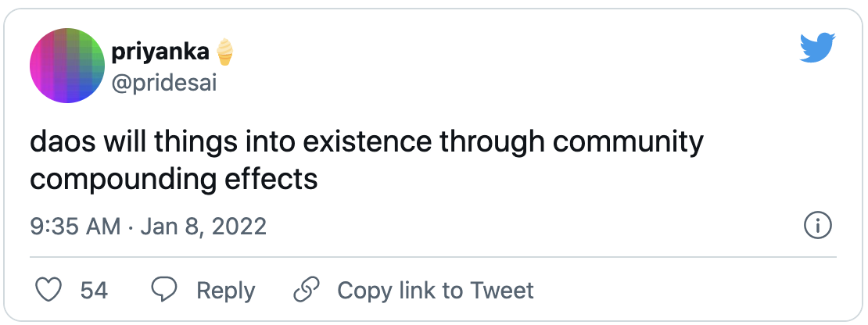Click the Twitter bird logo
Screen dimensions: 868x325
818,48
